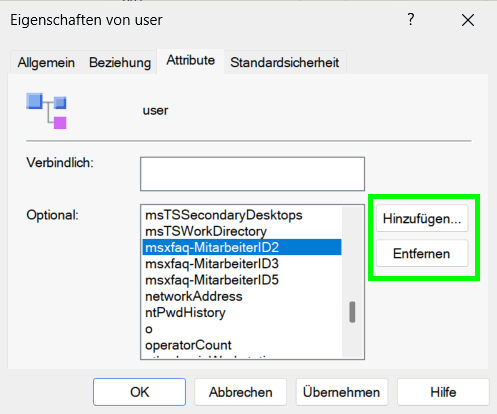Click the Optional list scrollbar thumb

tap(352, 312)
